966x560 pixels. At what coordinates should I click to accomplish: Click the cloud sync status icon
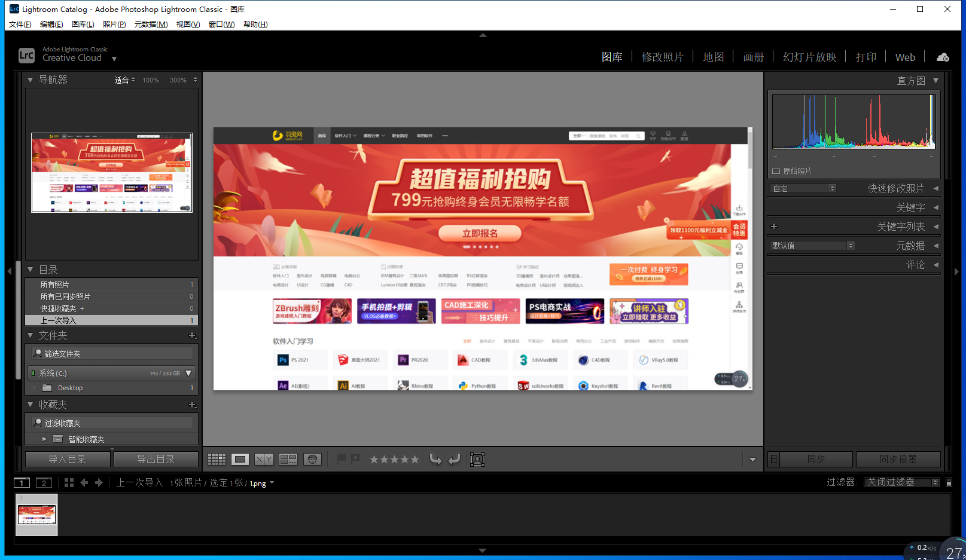click(943, 57)
